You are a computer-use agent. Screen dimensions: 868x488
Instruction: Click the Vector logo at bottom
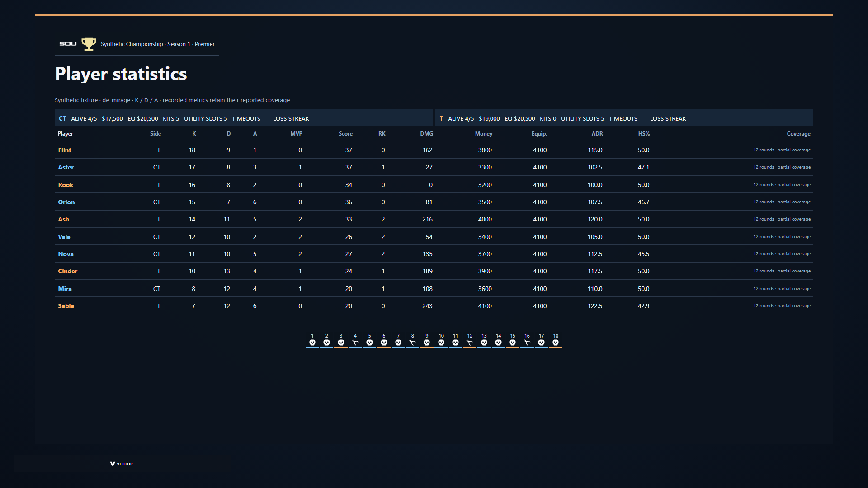click(x=122, y=464)
